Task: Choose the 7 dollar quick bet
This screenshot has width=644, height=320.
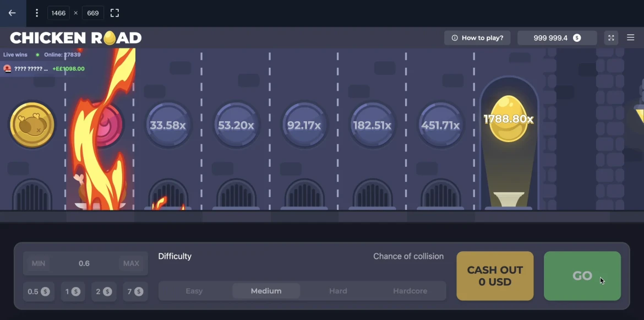Action: pyautogui.click(x=135, y=292)
